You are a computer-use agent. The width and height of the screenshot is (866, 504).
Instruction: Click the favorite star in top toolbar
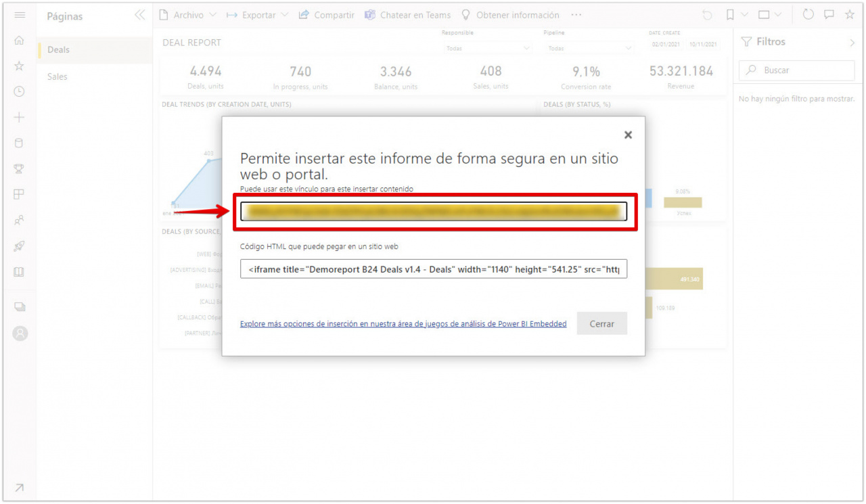850,15
